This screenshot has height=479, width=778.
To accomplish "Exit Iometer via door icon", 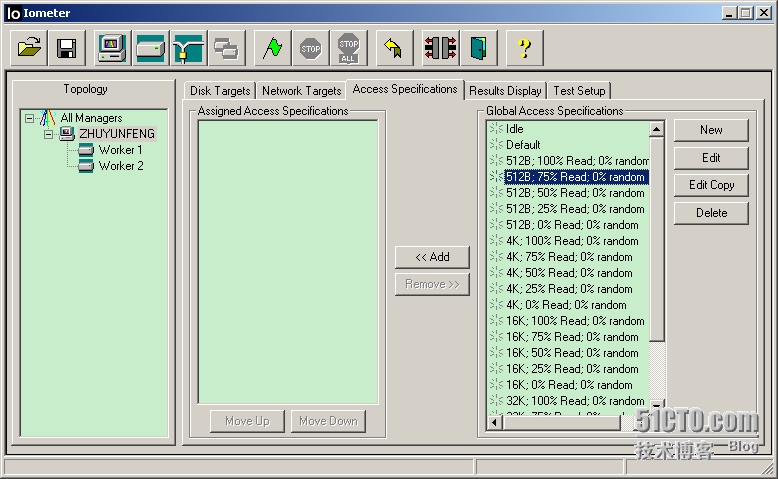I will point(479,48).
